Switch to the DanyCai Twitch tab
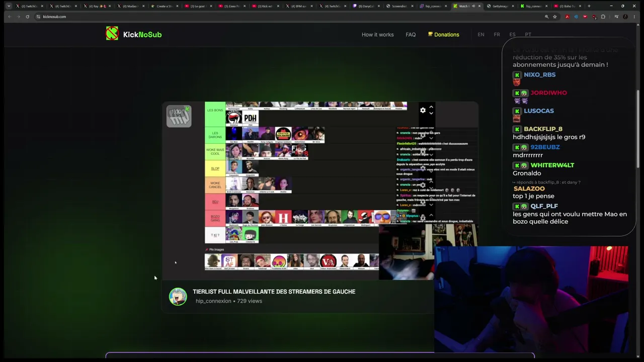Image resolution: width=644 pixels, height=362 pixels. coord(367,6)
